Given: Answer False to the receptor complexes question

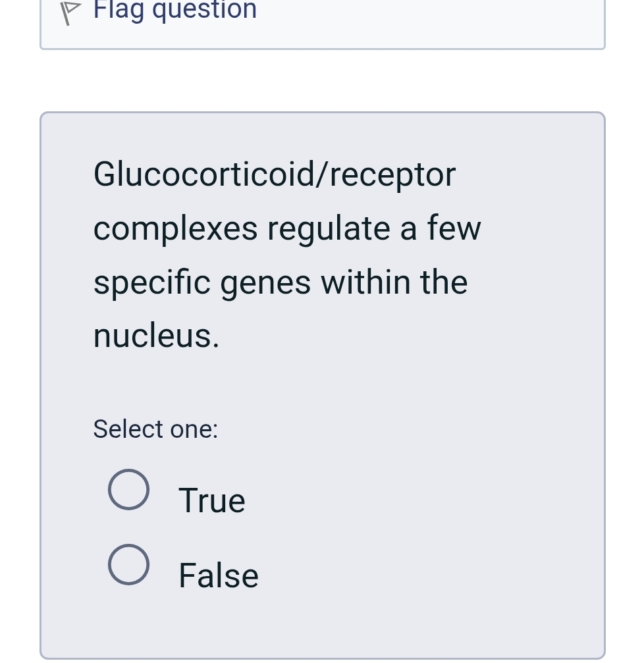Looking at the screenshot, I should (x=128, y=564).
